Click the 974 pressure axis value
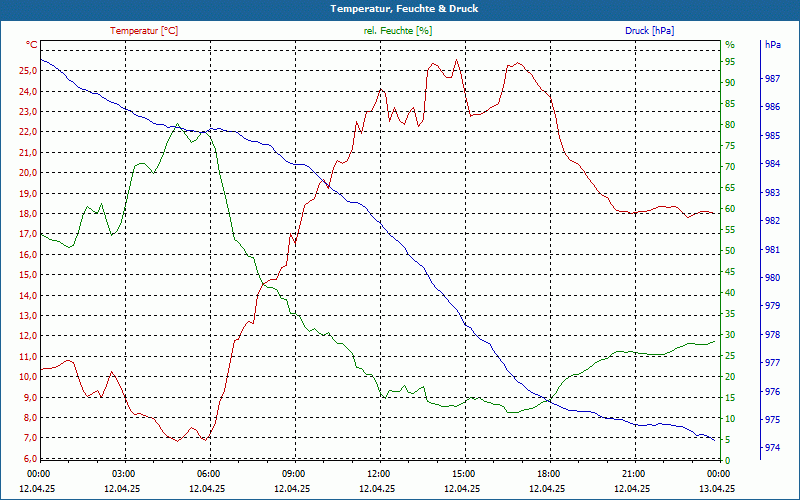Viewport: 800px width, 500px height. (x=772, y=448)
